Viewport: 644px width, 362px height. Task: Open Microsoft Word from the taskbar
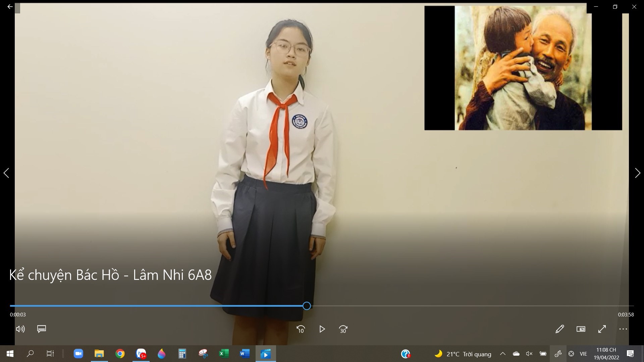(245, 354)
